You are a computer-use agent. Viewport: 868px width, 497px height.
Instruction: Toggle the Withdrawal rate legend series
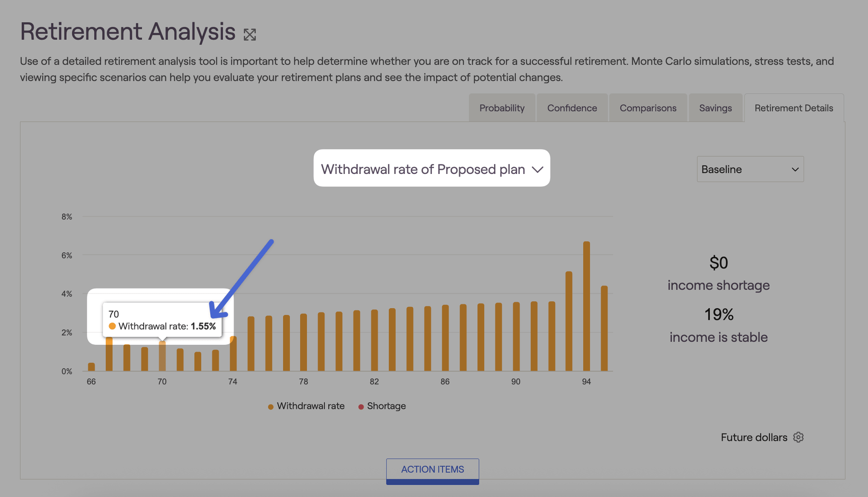[310, 406]
